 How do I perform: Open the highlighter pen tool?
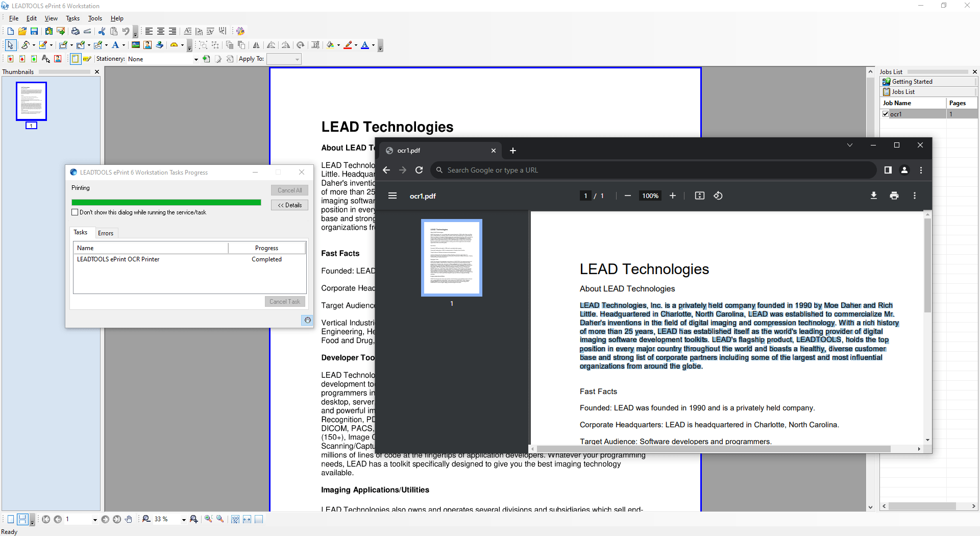43,45
